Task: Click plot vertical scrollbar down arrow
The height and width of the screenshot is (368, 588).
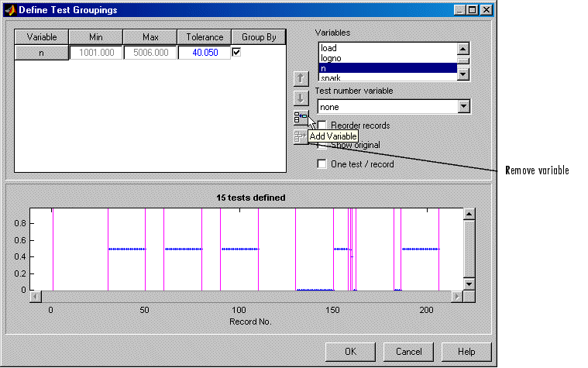Action: pos(469,284)
